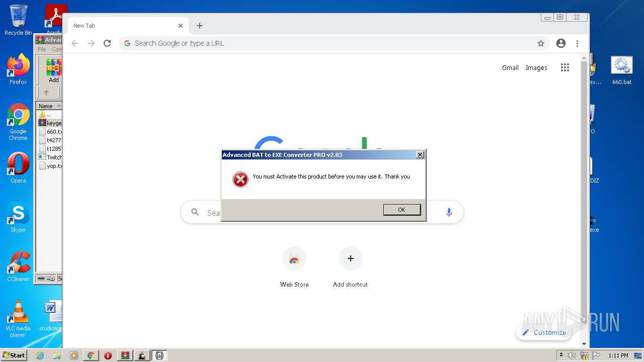Open the Google apps grid
This screenshot has height=362, width=644.
click(x=565, y=67)
